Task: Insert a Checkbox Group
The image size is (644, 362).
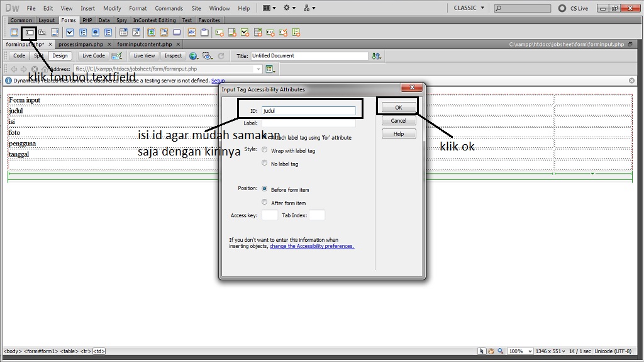Action: coord(82,33)
